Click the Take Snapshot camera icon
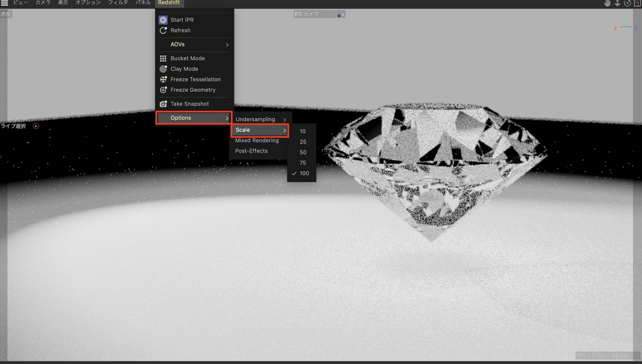This screenshot has width=642, height=364. (163, 104)
